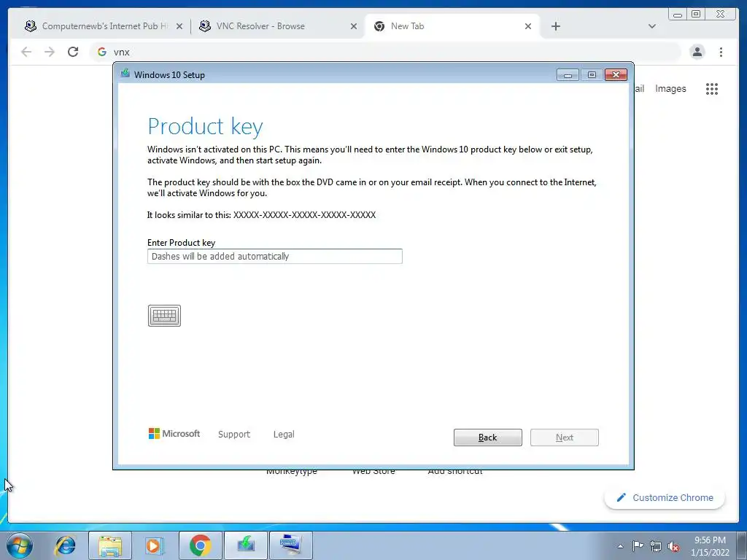Open the Windows Start menu
747x560 pixels.
[20, 545]
